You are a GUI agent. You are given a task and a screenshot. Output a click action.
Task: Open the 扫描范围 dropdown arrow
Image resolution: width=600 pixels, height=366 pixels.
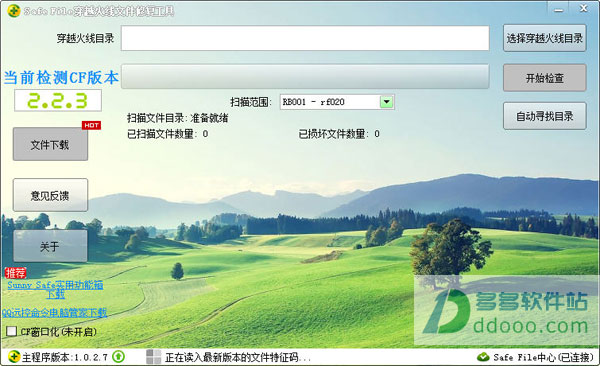(386, 102)
